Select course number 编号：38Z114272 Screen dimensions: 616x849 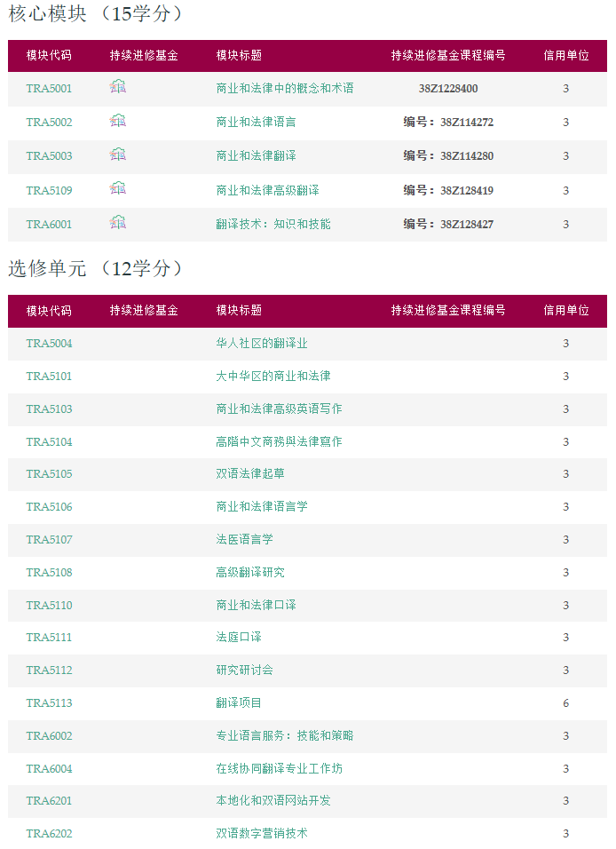(448, 123)
